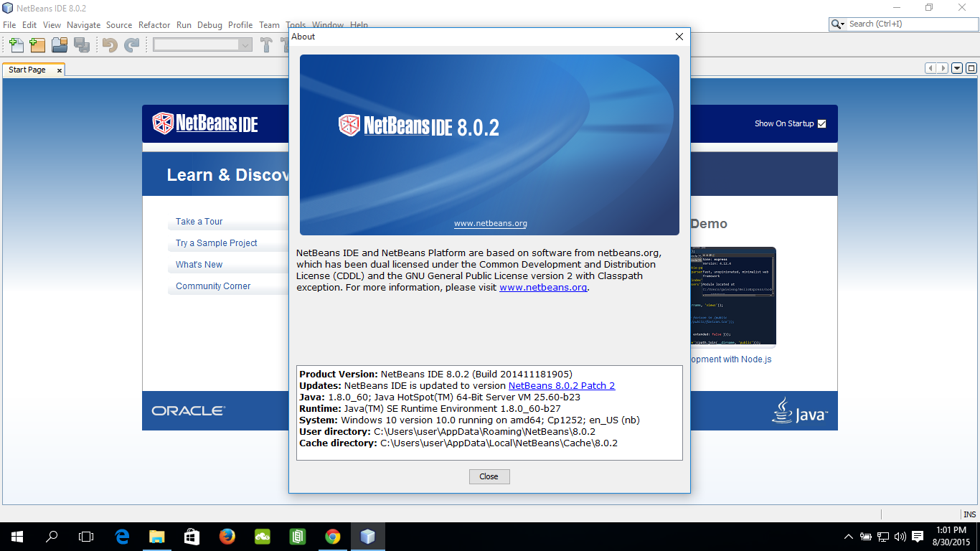Click the NetBeans cube icon on taskbar

click(x=368, y=536)
